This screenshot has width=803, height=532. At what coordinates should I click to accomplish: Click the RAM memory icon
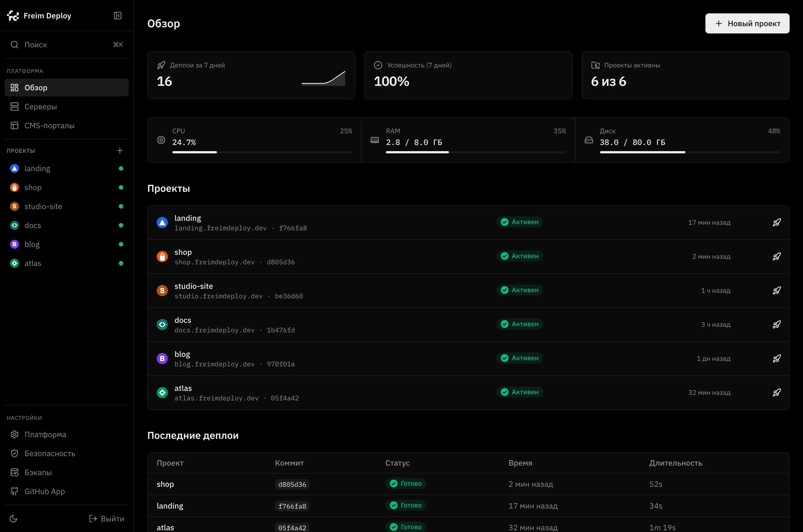tap(374, 140)
